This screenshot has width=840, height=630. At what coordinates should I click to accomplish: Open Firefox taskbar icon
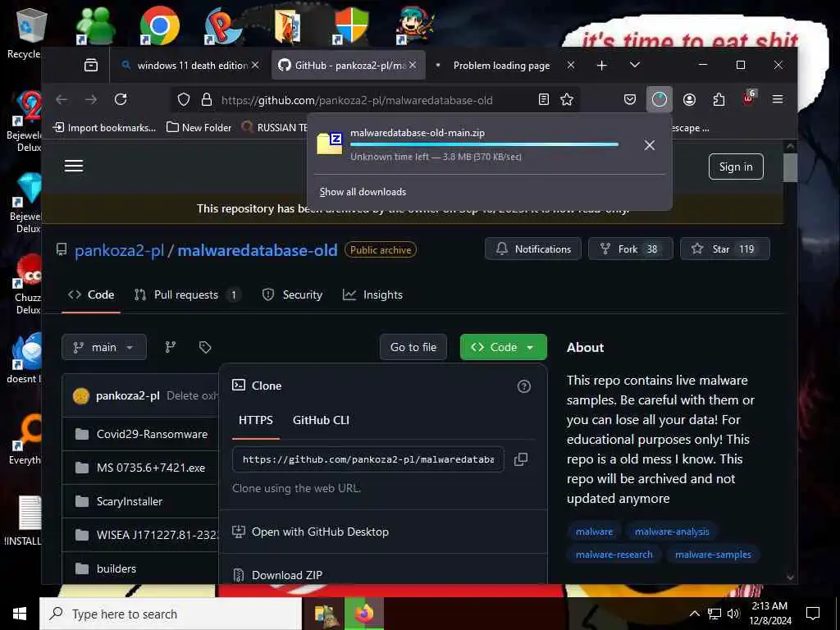tap(363, 614)
